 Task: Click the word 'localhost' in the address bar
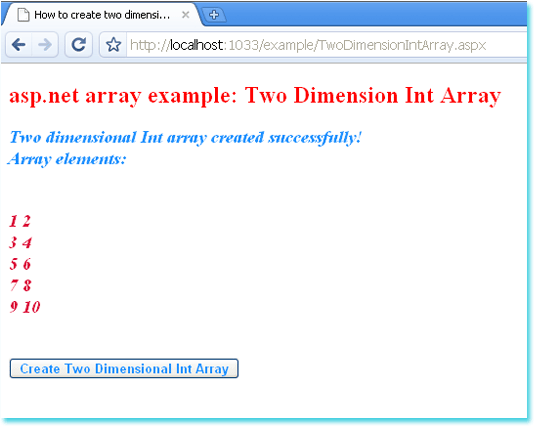[197, 45]
